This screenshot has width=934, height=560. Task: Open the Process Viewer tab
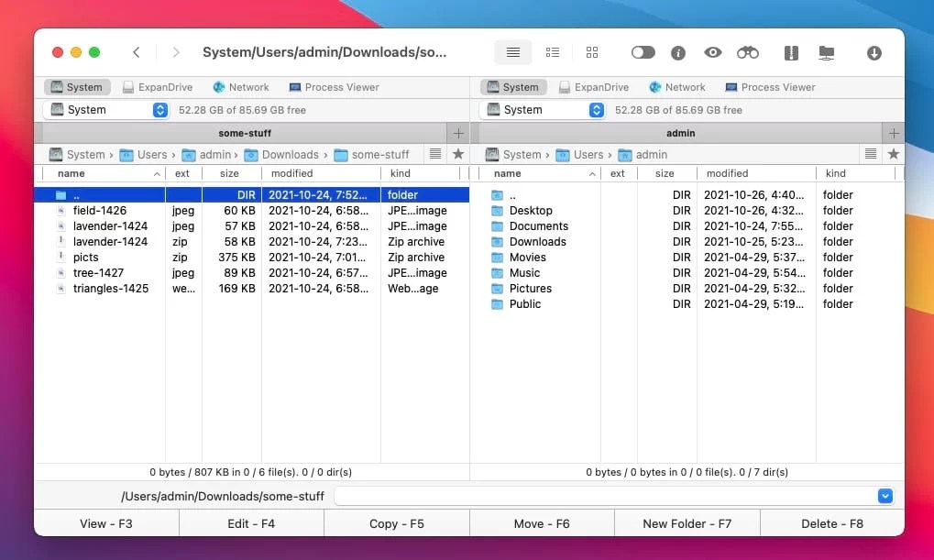tap(334, 86)
